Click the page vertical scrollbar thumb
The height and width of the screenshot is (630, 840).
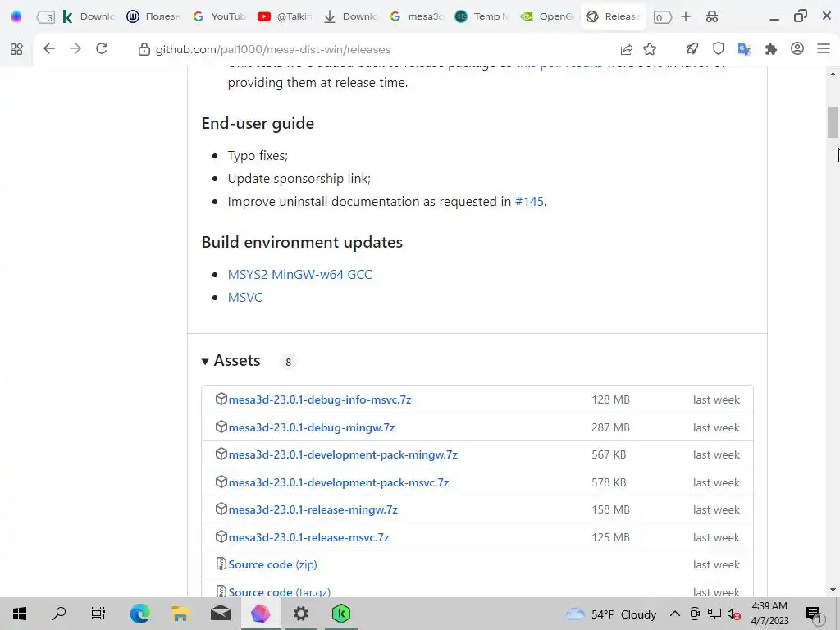(x=833, y=122)
